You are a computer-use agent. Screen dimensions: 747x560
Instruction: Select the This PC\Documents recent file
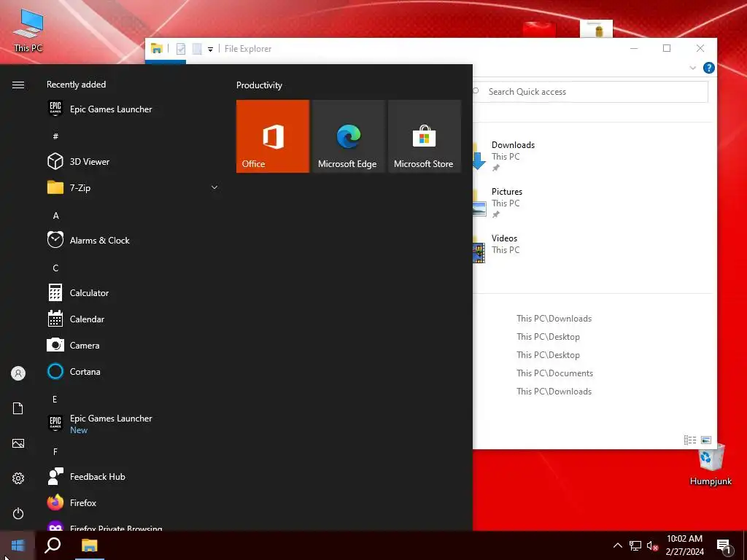(554, 373)
